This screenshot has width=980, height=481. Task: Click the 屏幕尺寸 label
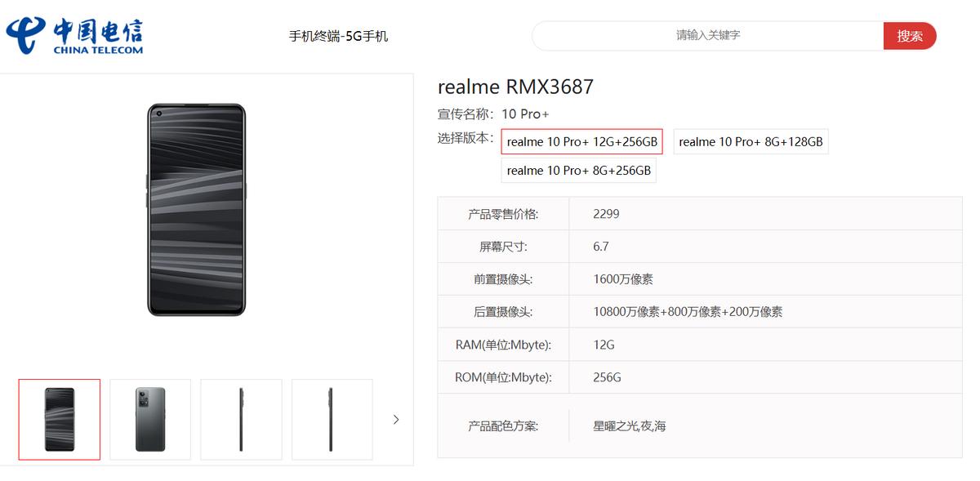coord(503,247)
